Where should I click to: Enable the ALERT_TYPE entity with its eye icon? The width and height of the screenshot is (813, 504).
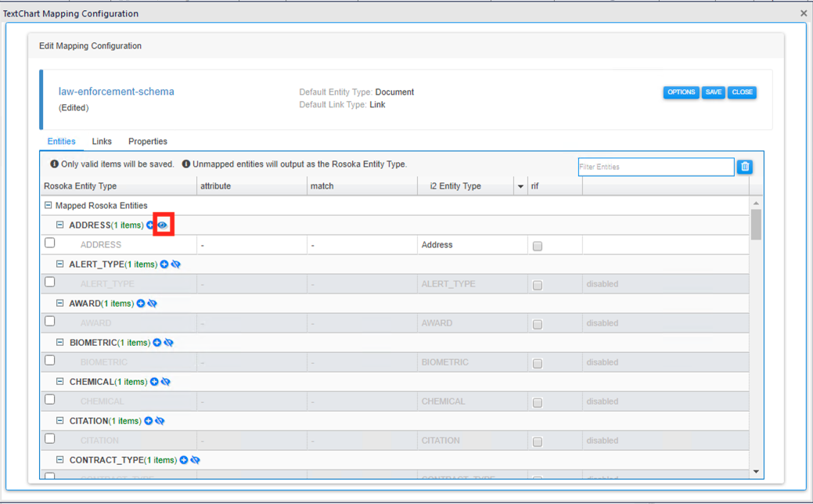176,264
